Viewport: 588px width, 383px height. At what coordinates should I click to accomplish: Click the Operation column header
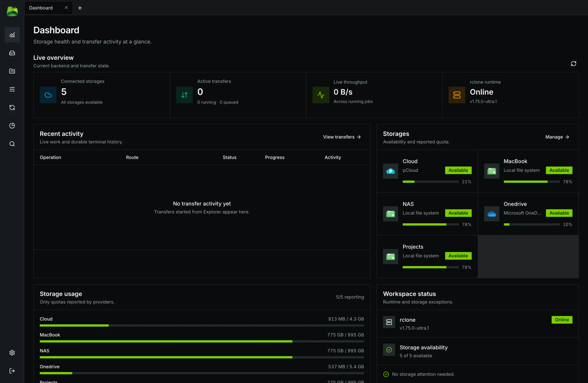tap(50, 157)
